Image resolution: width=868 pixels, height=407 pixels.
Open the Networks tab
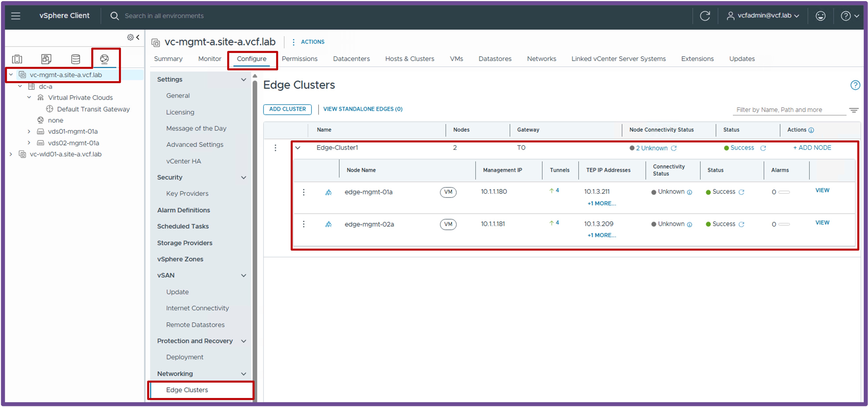[541, 59]
